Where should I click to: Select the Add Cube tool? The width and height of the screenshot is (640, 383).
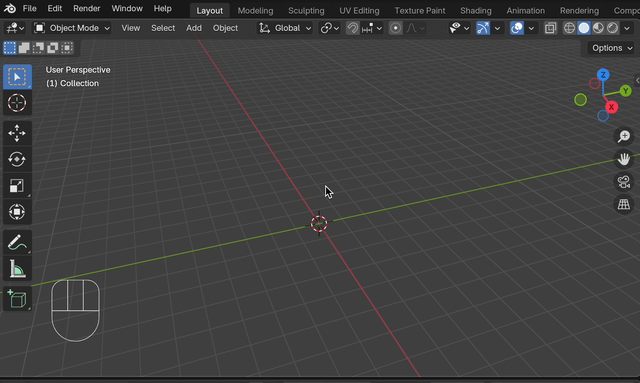point(17,299)
